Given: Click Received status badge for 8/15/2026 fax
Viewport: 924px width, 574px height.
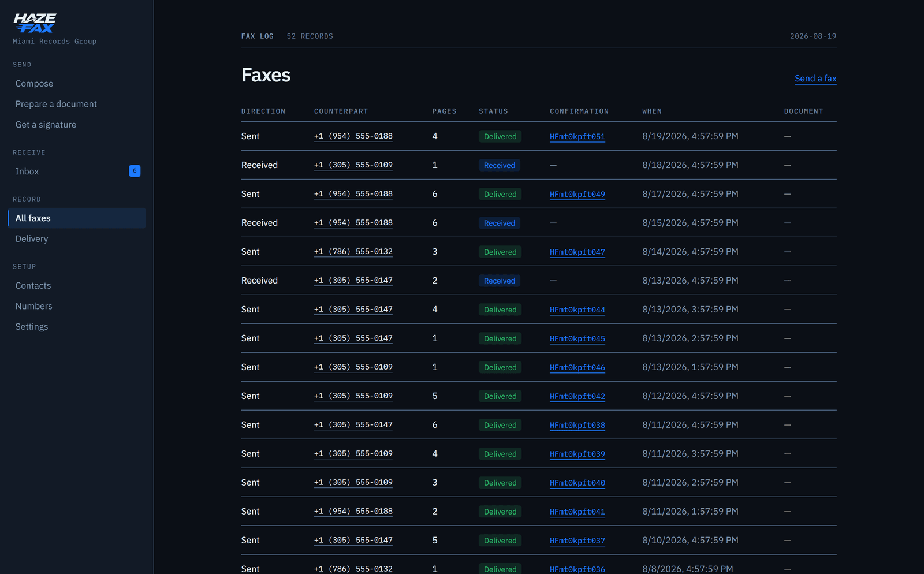Looking at the screenshot, I should [500, 223].
